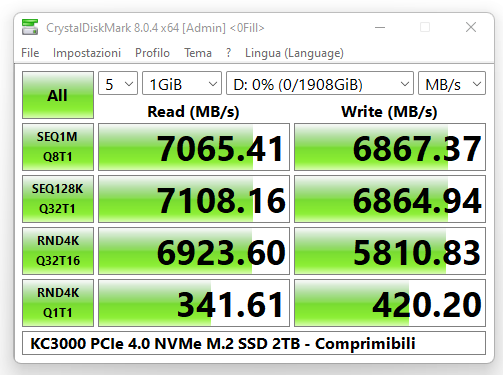Click the 6867.37 SEQ1M write result
This screenshot has height=375, width=503.
(390, 147)
